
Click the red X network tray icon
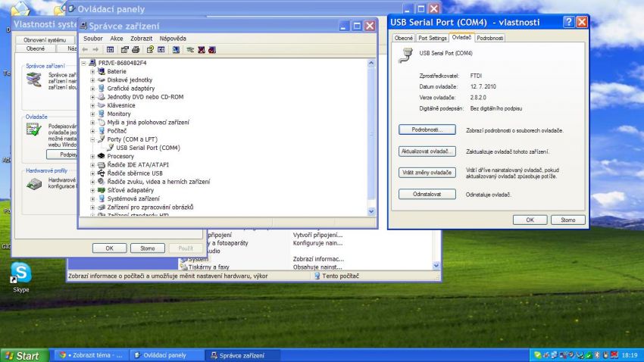point(614,355)
